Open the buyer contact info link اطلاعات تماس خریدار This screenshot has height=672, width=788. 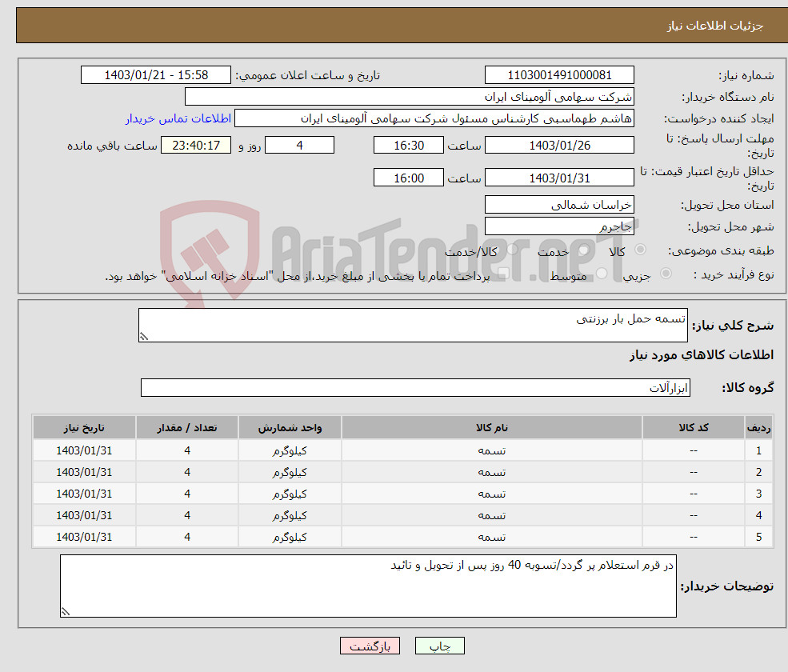178,118
